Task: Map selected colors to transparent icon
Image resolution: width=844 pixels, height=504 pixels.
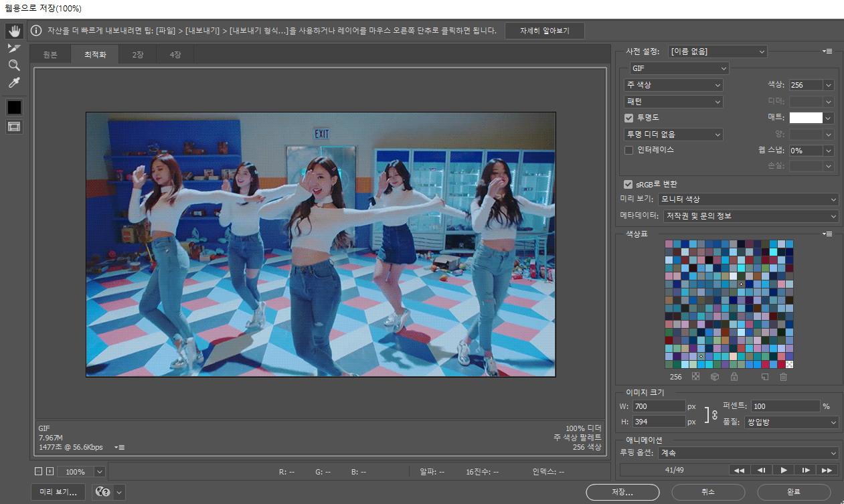Action: [695, 377]
